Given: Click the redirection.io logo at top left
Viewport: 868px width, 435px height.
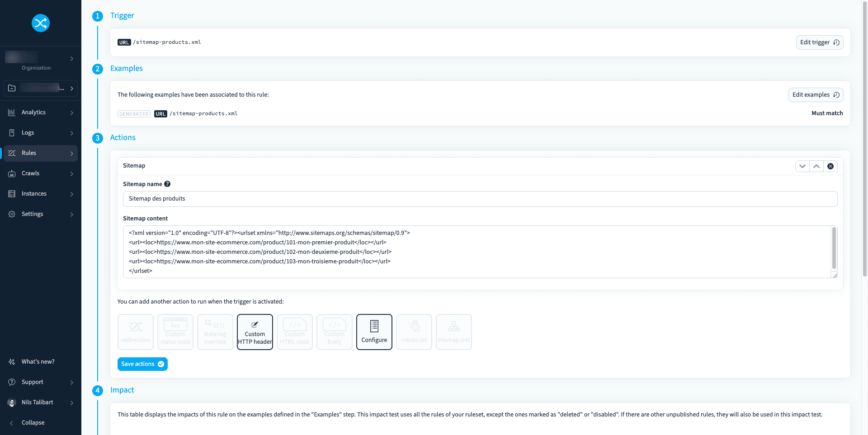Looking at the screenshot, I should tap(41, 23).
